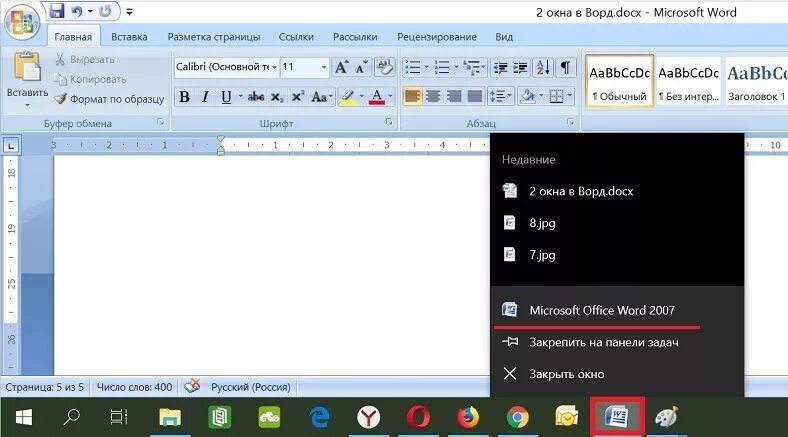The width and height of the screenshot is (788, 437).
Task: Toggle paragraph marks display
Action: [x=565, y=67]
